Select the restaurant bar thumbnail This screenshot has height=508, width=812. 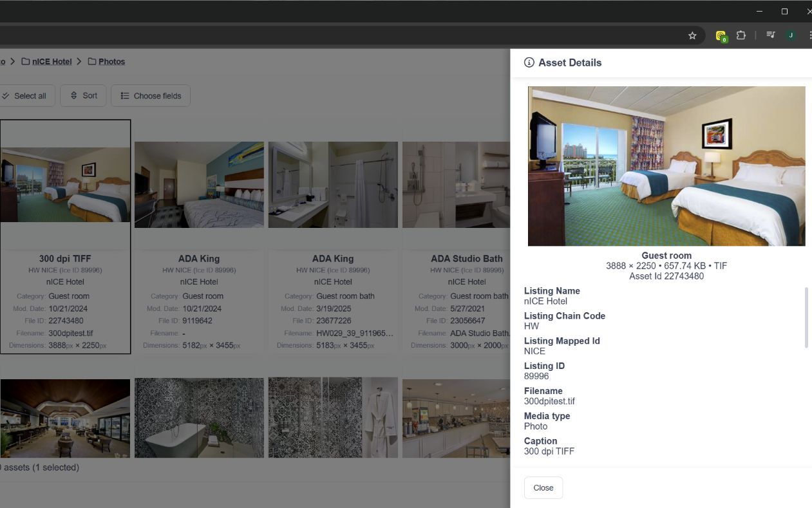(x=65, y=418)
